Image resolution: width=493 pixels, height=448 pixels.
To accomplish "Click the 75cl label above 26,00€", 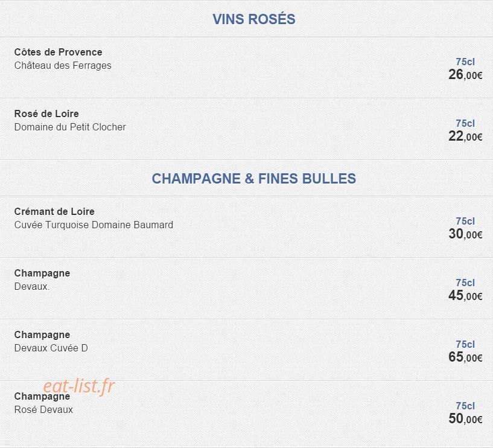I will click(465, 62).
